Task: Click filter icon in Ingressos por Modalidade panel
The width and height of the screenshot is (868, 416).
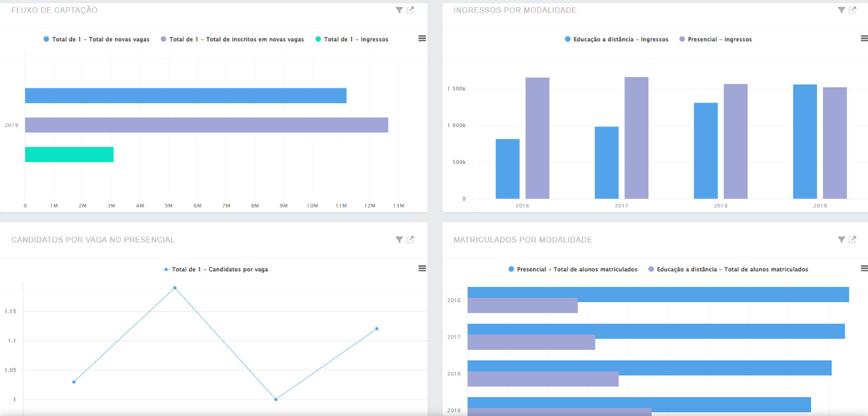Action: pos(841,10)
